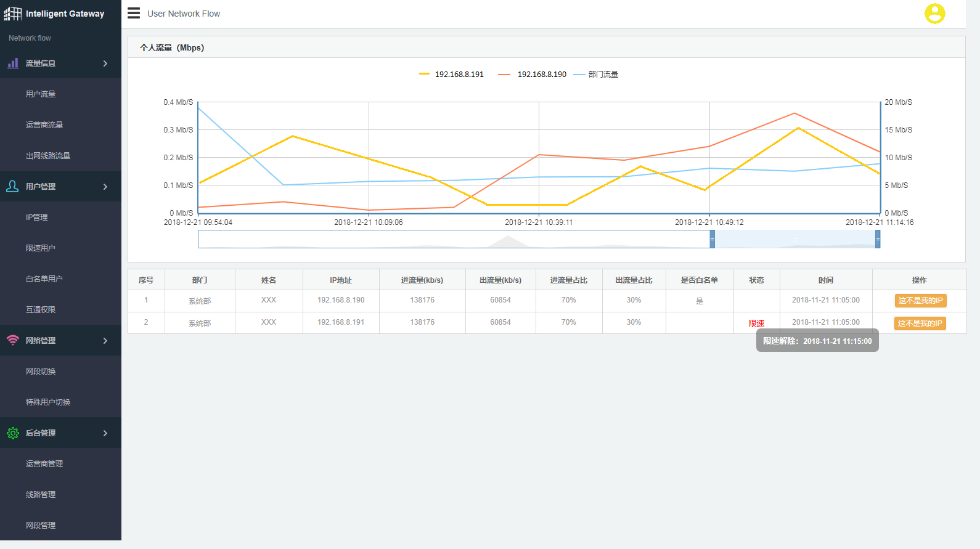
Task: Click the bar chart icon beside 流量信息
Action: coord(12,63)
